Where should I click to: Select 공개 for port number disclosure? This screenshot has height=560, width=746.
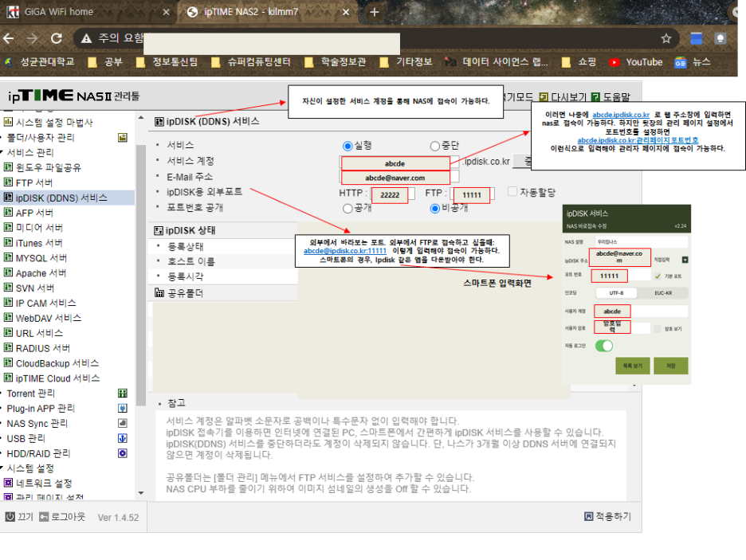coord(347,208)
